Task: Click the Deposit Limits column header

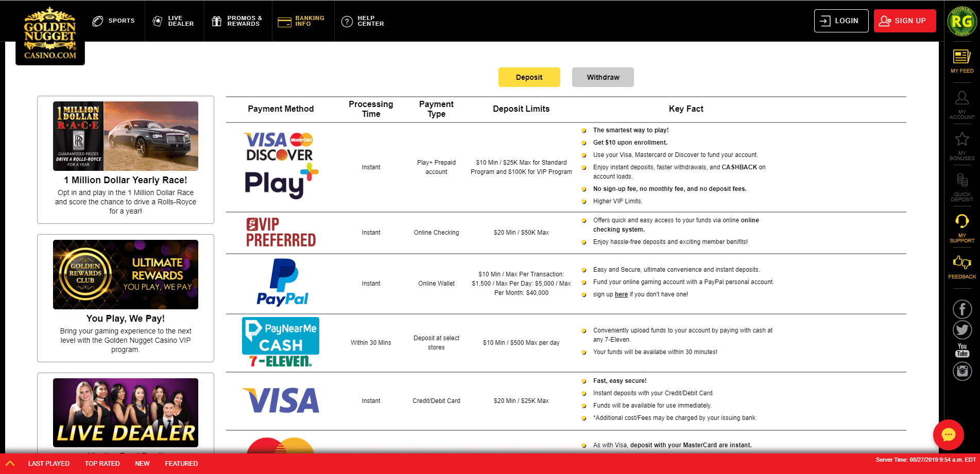Action: coord(521,109)
